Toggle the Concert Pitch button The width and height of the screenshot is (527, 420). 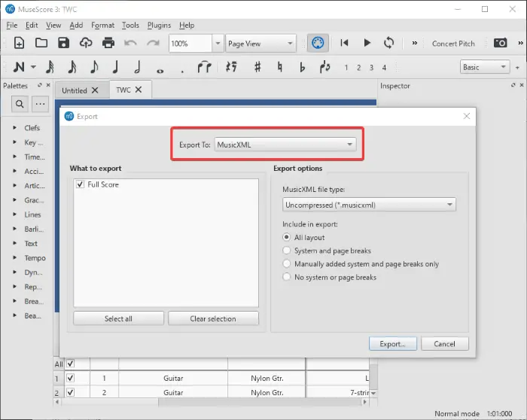point(453,44)
